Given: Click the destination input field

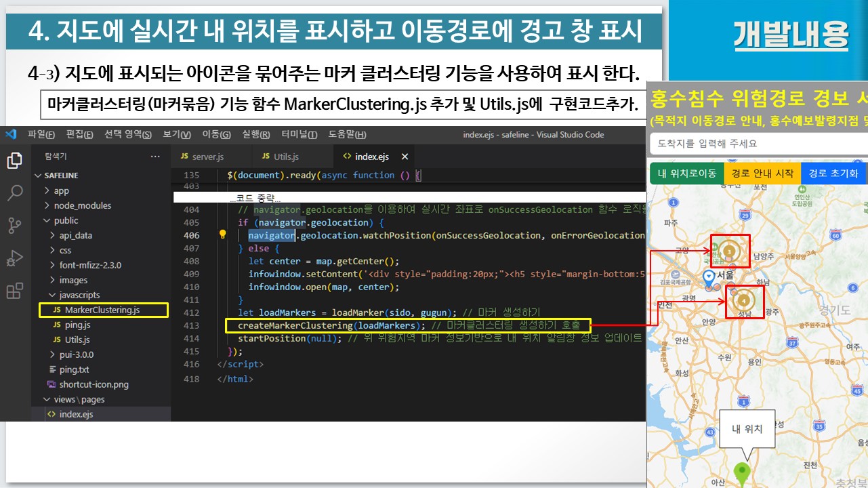Looking at the screenshot, I should coord(756,144).
